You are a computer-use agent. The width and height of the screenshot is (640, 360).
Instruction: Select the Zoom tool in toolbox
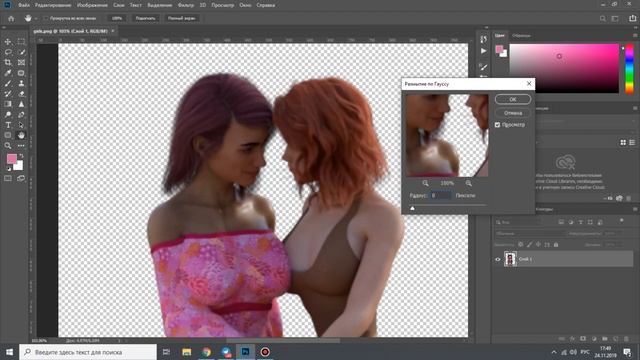pos(8,145)
